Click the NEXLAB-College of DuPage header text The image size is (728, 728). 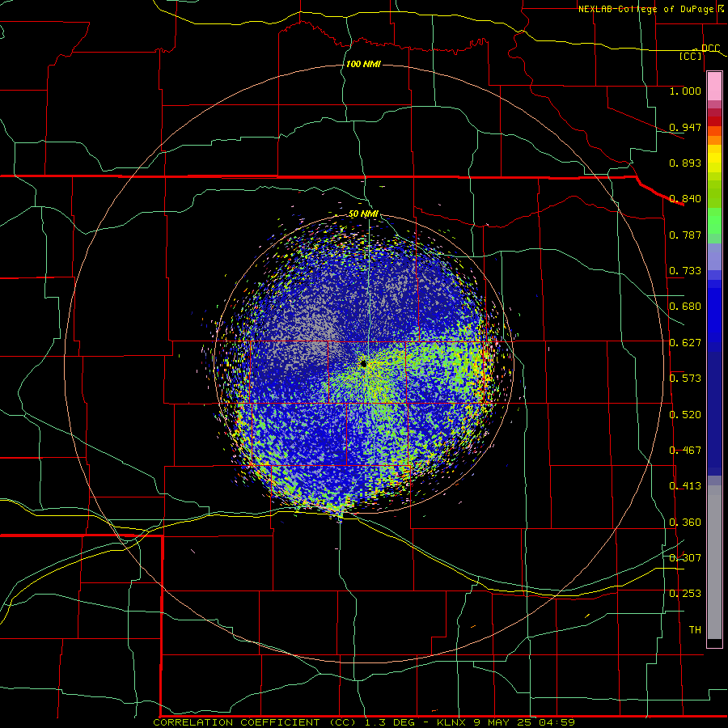click(x=645, y=9)
